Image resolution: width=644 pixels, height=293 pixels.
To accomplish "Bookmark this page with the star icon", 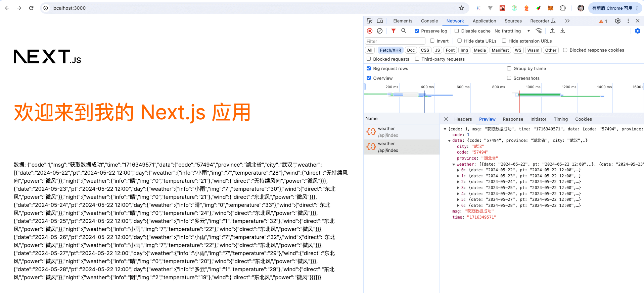I will point(461,8).
